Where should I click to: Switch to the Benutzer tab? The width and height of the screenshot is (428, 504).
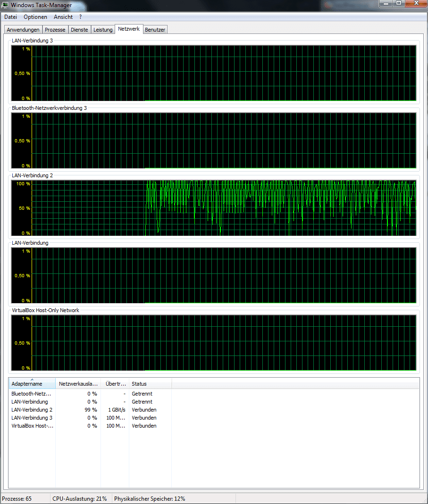155,30
